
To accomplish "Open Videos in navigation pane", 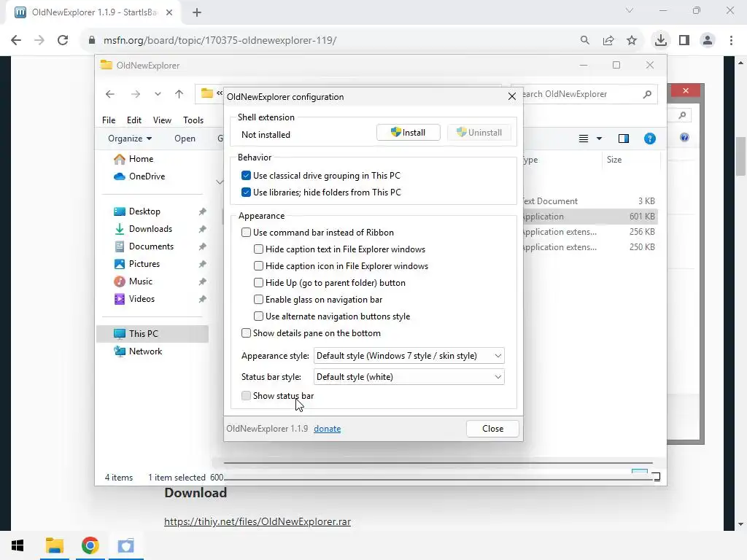I will pos(142,299).
